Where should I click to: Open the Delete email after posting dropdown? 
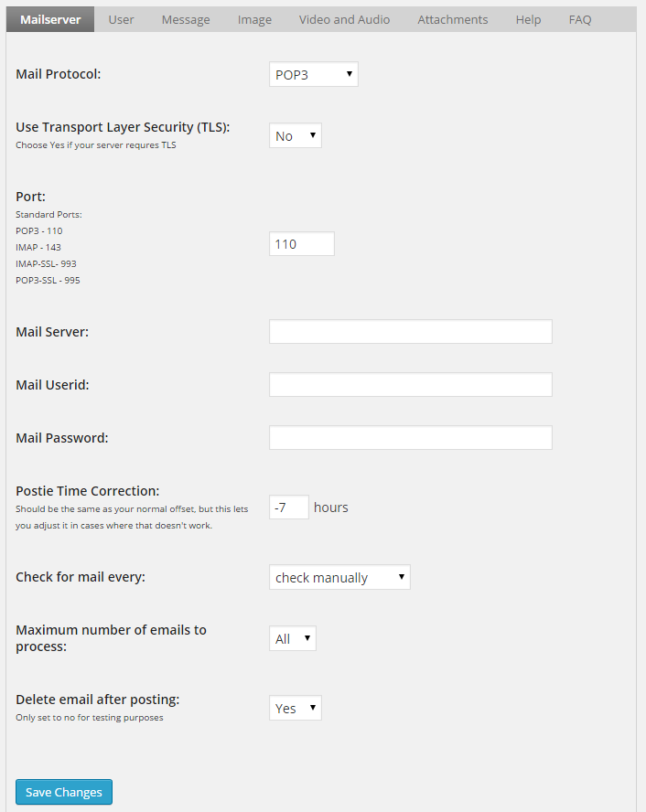click(295, 709)
